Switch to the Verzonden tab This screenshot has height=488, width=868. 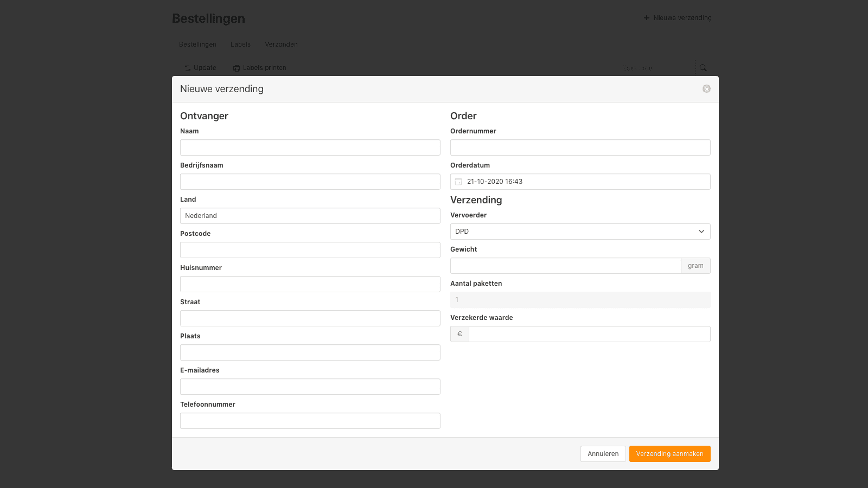click(x=280, y=44)
